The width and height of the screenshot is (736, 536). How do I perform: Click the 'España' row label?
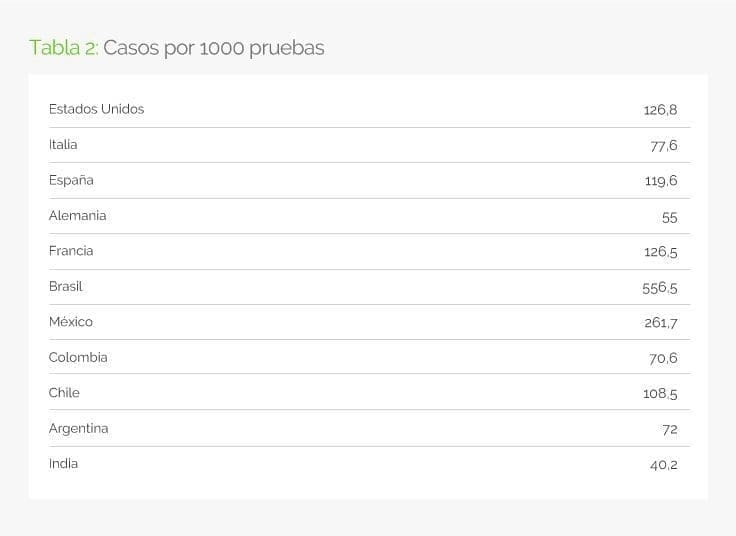coord(71,180)
